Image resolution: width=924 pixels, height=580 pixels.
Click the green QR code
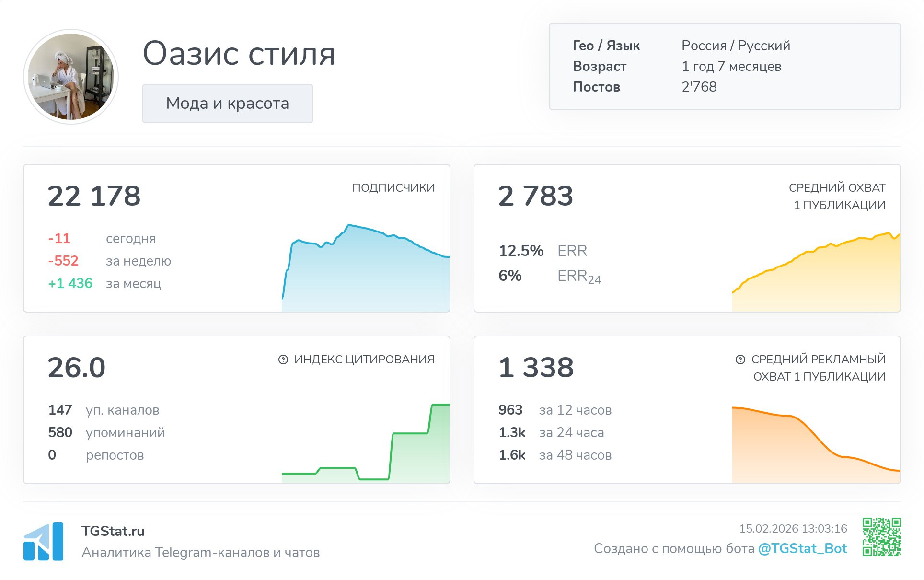881,537
